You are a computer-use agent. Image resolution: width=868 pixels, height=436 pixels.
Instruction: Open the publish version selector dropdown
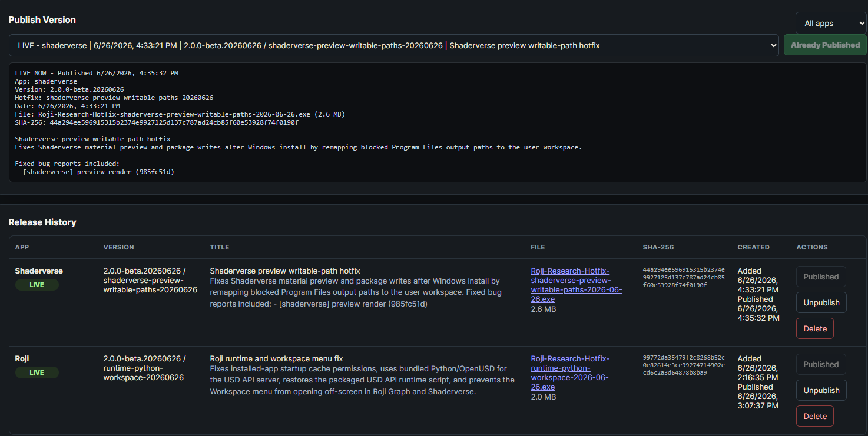393,45
